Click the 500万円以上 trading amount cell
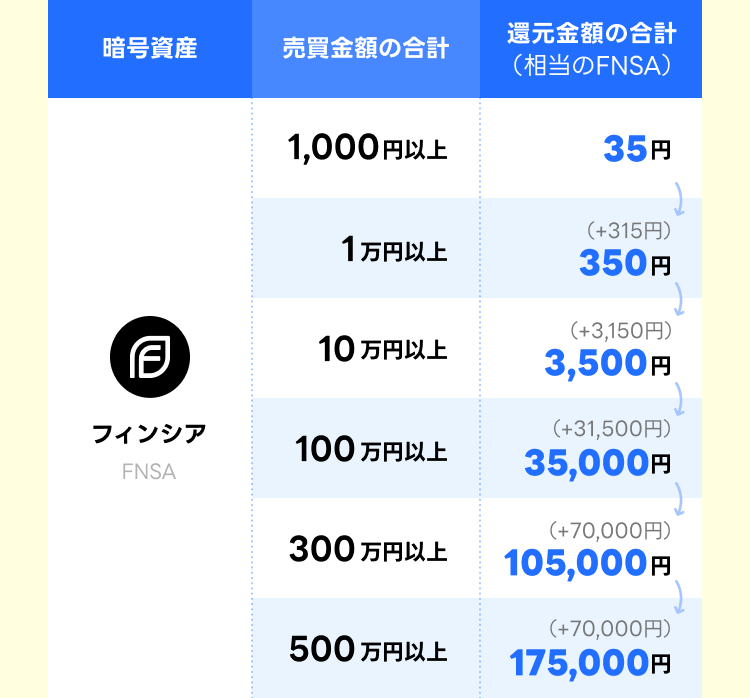The image size is (750, 698). pos(368,650)
